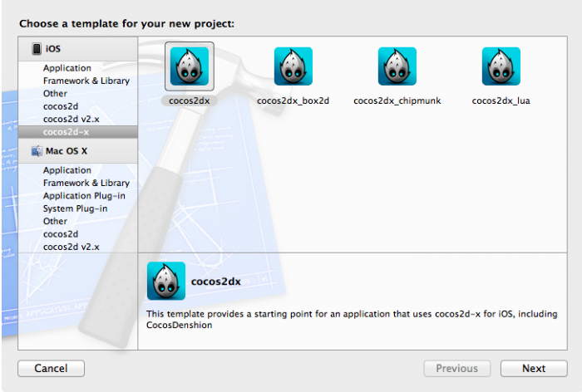Viewport: 582px width, 392px height.
Task: Choose cocos2d under iOS
Action: (x=61, y=106)
